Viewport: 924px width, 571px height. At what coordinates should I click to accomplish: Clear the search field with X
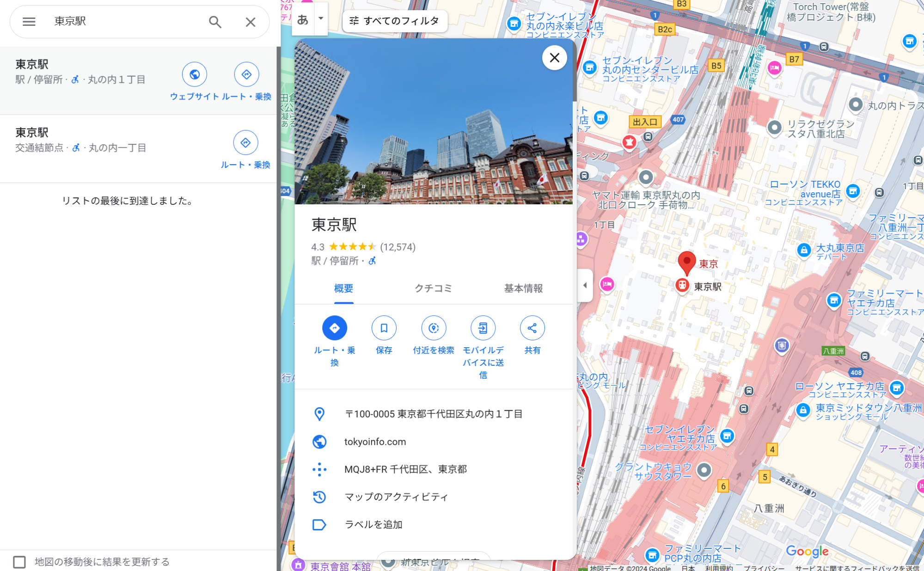pyautogui.click(x=250, y=22)
